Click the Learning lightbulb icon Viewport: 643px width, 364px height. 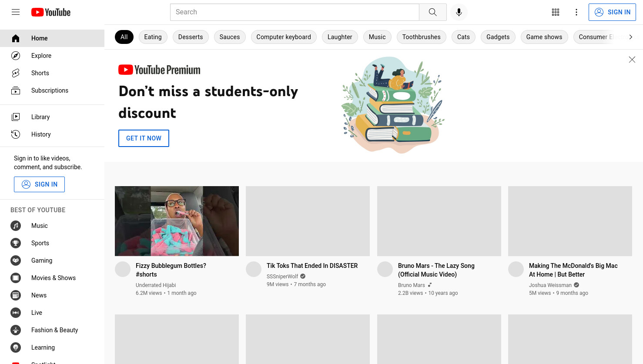(x=16, y=347)
